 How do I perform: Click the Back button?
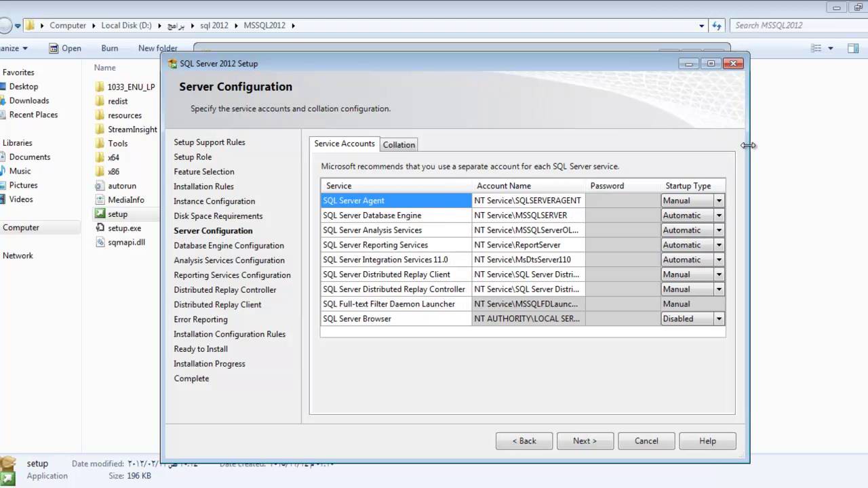pyautogui.click(x=524, y=441)
